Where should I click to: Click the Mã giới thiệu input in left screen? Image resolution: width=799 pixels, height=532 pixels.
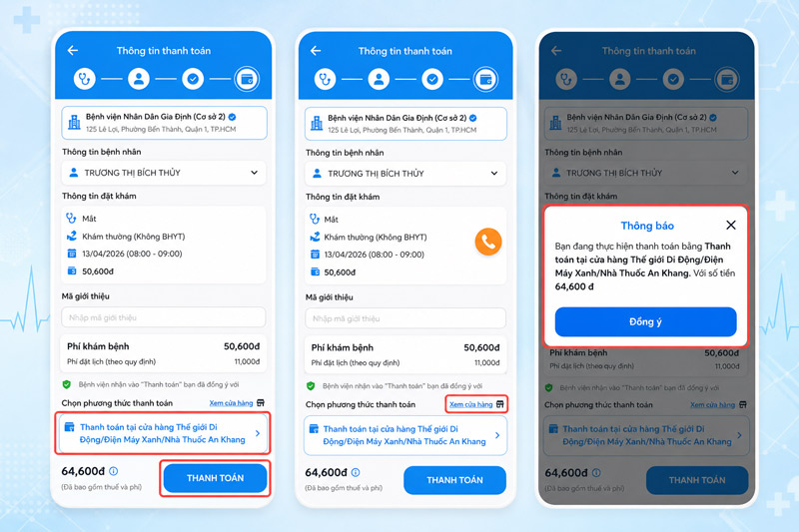tap(164, 317)
